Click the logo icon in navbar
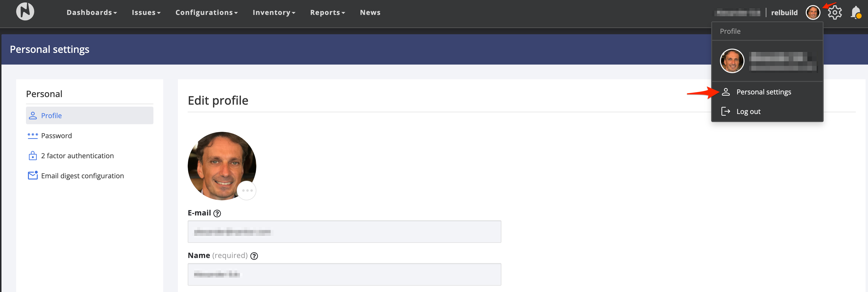Screen dimensions: 868x292 (x=25, y=12)
